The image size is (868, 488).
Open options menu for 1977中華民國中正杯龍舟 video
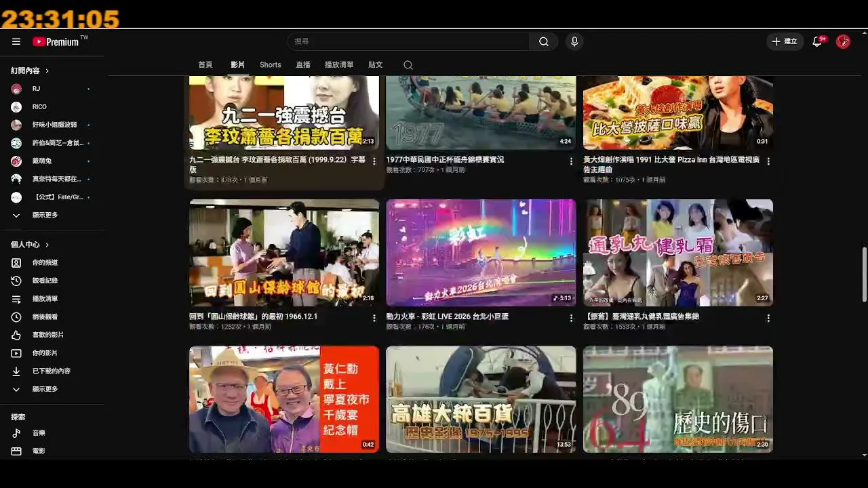coord(571,161)
